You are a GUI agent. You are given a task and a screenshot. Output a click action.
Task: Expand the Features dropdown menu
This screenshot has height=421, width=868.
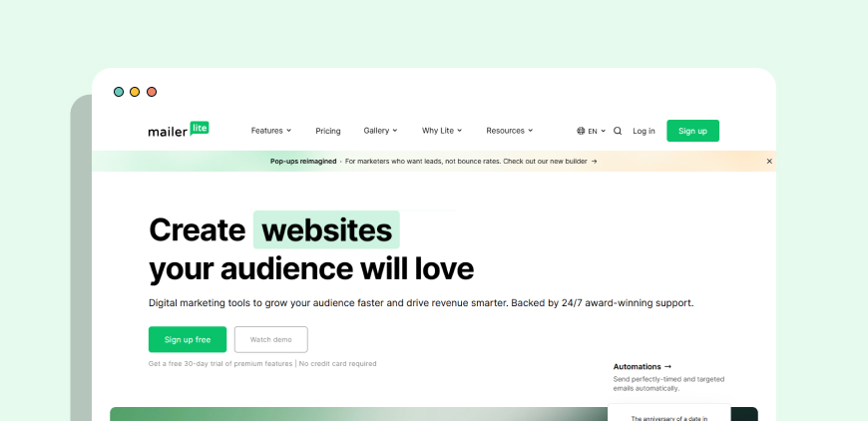tap(270, 131)
